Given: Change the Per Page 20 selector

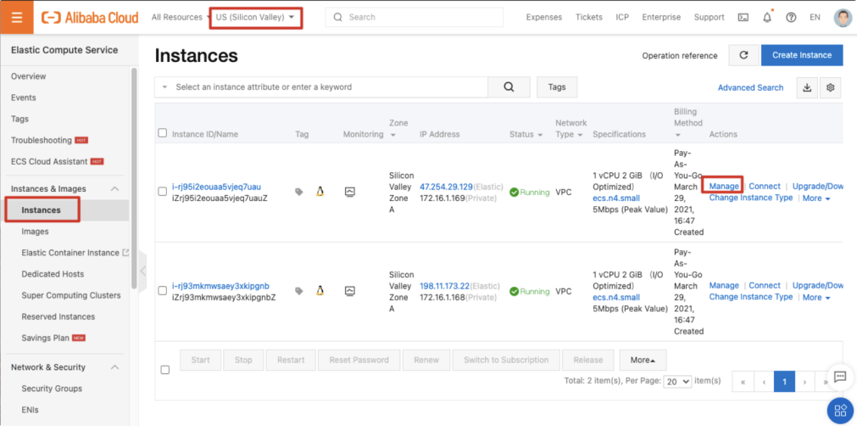Looking at the screenshot, I should pyautogui.click(x=677, y=382).
